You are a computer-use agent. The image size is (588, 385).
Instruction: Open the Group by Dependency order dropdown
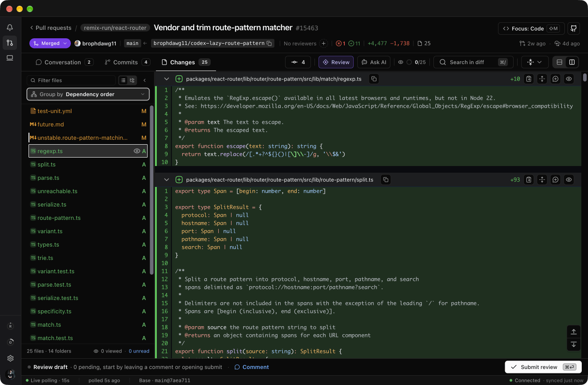click(x=88, y=94)
